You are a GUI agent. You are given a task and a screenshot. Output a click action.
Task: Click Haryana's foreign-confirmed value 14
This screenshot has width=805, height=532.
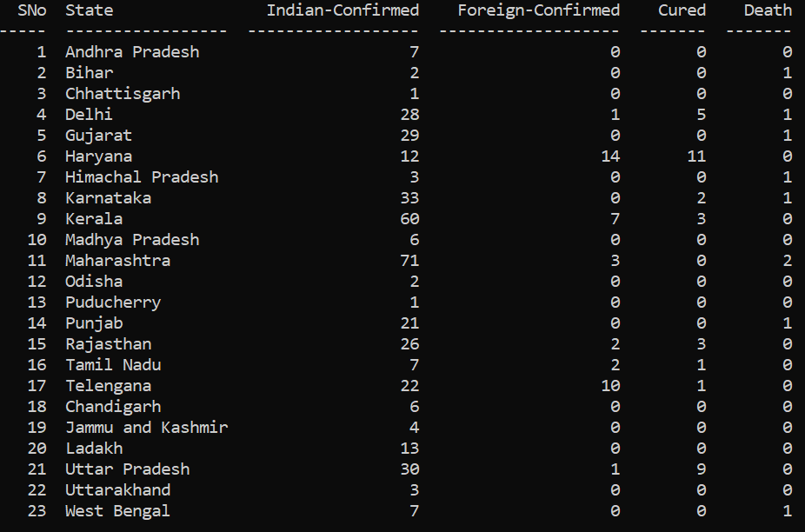(x=610, y=156)
